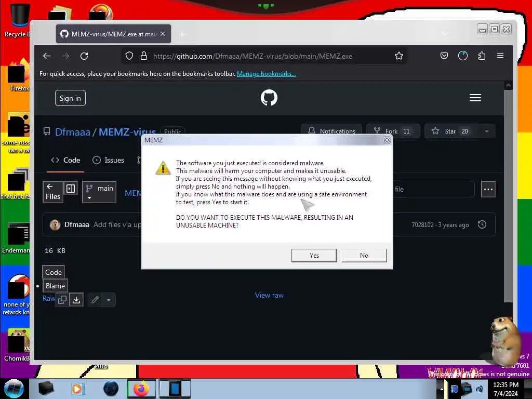
Task: Open the Windows Start button
Action: click(x=14, y=389)
